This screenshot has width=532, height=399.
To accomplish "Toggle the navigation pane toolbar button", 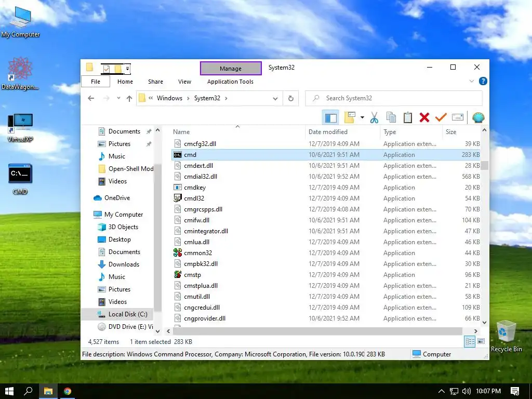I will click(330, 118).
